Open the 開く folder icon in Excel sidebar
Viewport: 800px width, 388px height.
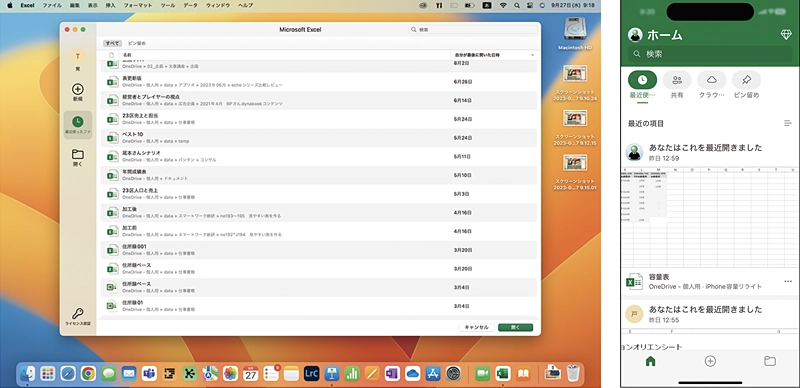click(78, 154)
